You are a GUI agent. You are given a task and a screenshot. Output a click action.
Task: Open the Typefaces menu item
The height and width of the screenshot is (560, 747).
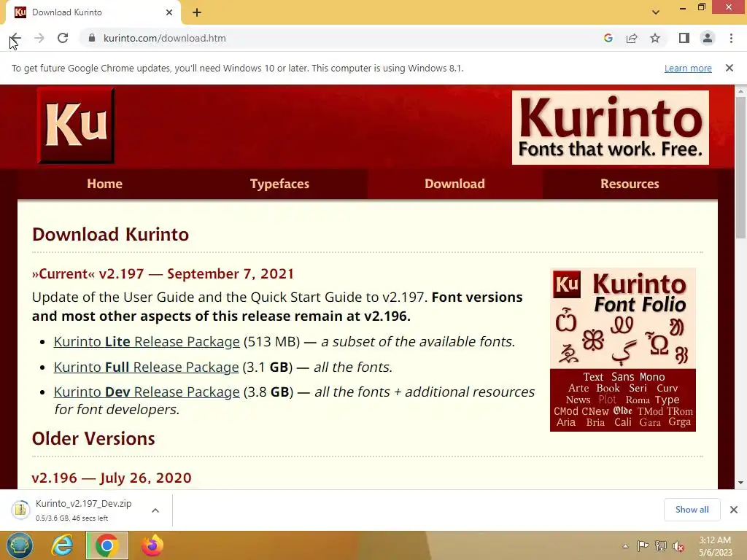coord(279,184)
